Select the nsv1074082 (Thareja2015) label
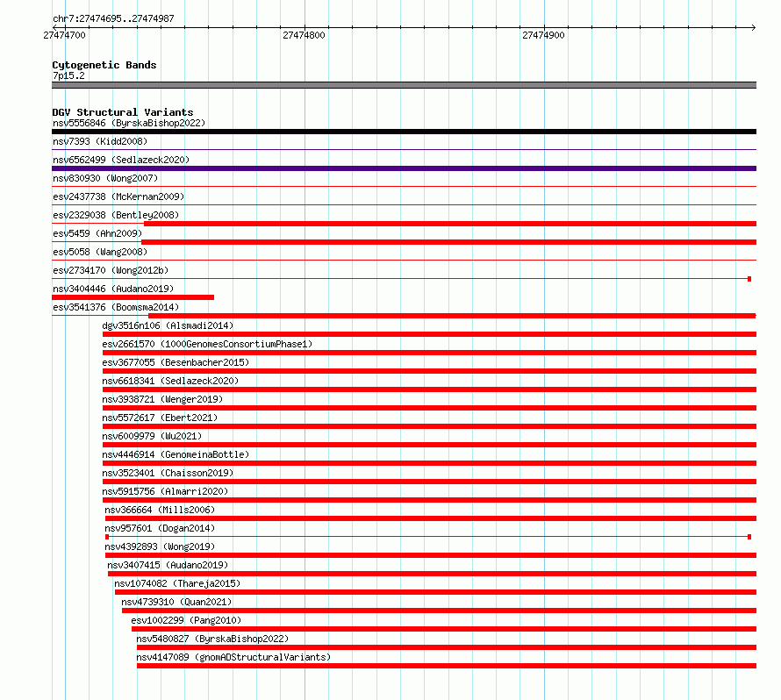Screen dimensions: 781x700 point(177,583)
